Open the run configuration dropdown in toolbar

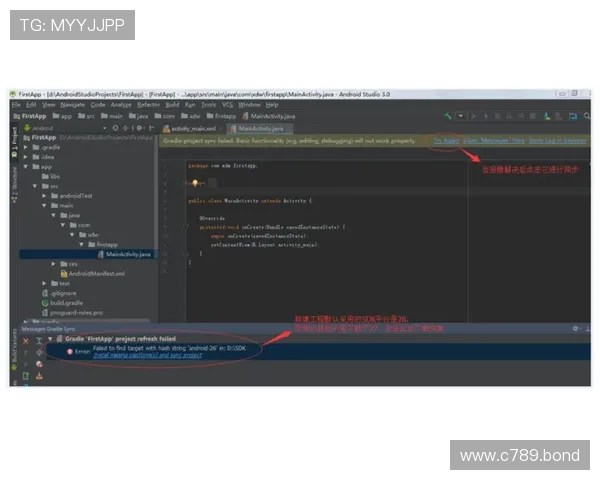pyautogui.click(x=461, y=116)
